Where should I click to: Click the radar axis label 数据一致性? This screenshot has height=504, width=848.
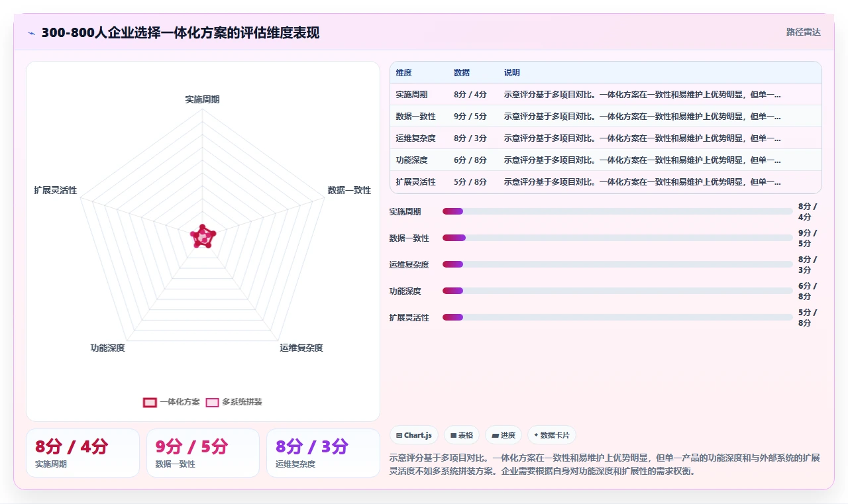coord(349,190)
